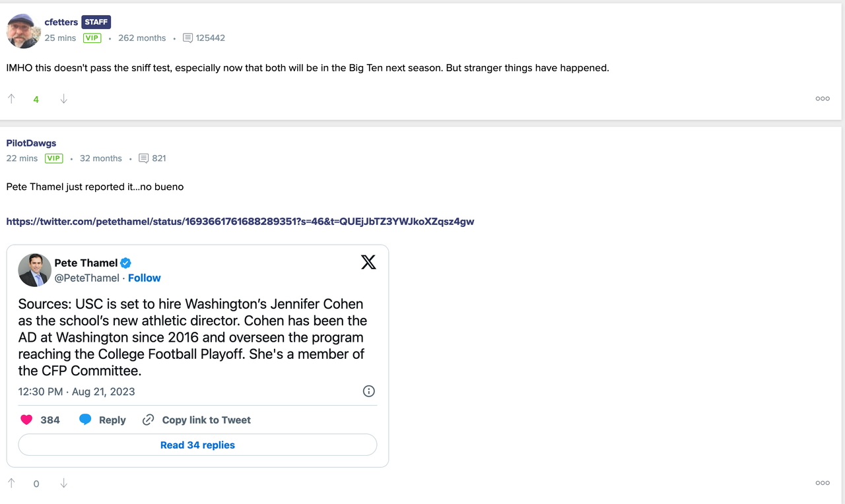Click the speech bubble post count icon next to 125442

187,38
